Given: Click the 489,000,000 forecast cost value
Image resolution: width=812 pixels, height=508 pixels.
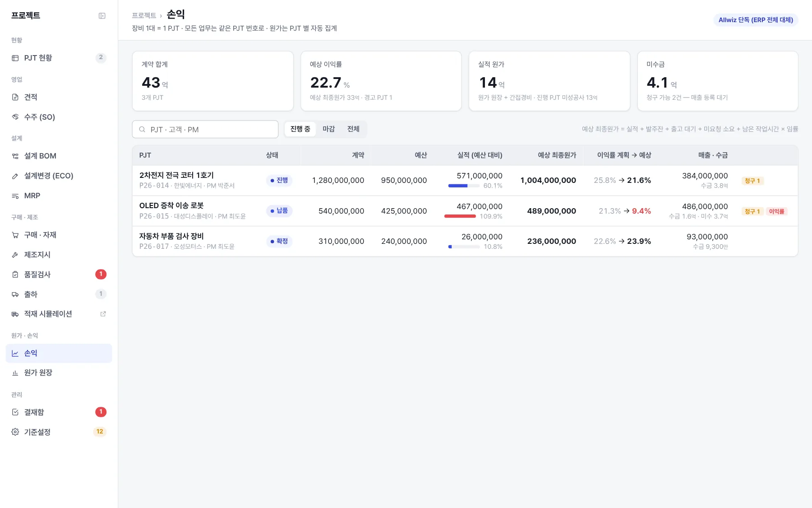Looking at the screenshot, I should pyautogui.click(x=551, y=211).
